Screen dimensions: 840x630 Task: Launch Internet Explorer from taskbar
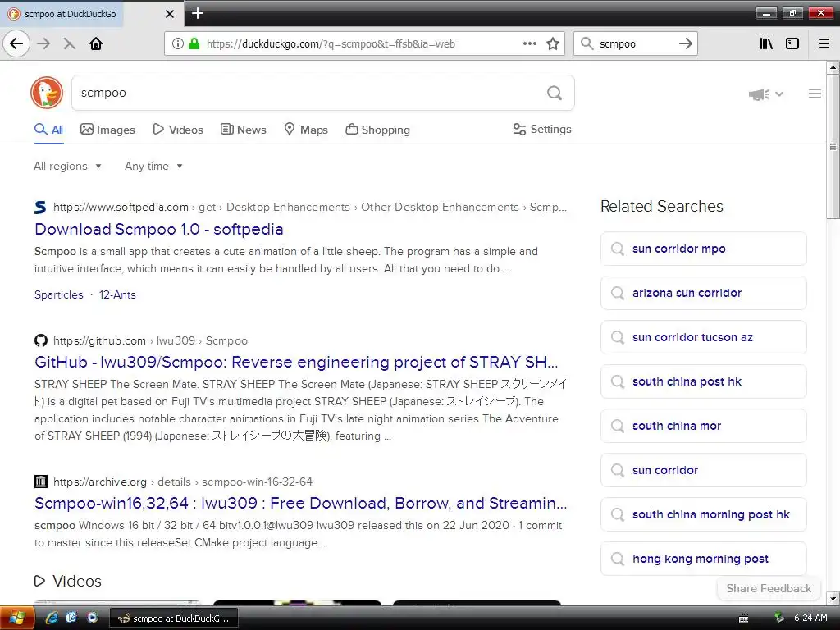tap(52, 618)
